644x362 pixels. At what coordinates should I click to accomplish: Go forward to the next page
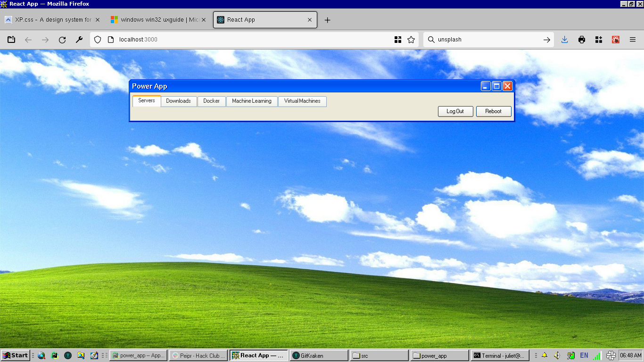coord(45,40)
